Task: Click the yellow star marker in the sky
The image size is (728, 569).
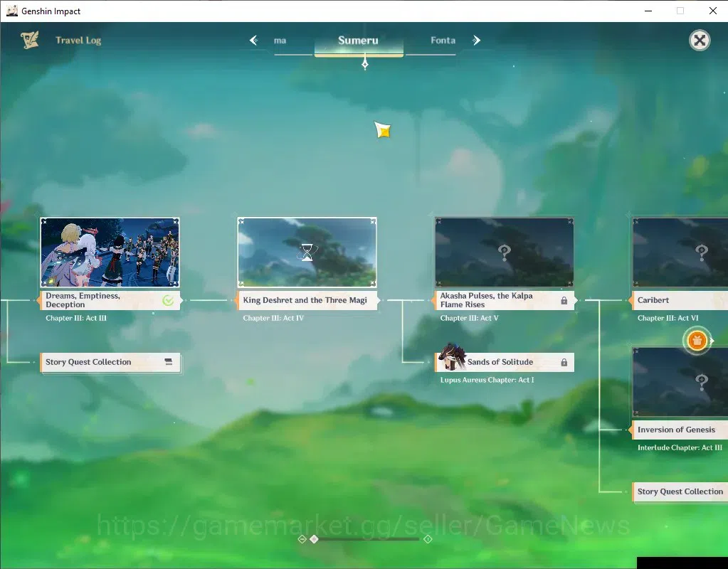Action: click(383, 130)
